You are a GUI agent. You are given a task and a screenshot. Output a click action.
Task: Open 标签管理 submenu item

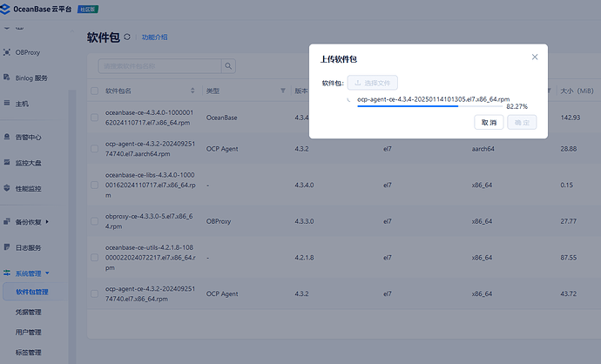click(29, 352)
